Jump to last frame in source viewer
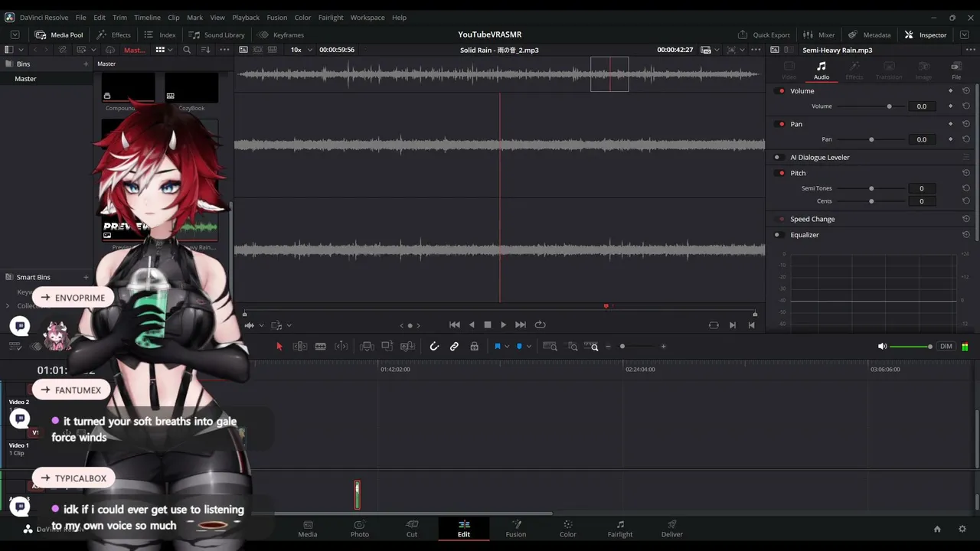Screen dimensions: 980x551 (x=521, y=325)
